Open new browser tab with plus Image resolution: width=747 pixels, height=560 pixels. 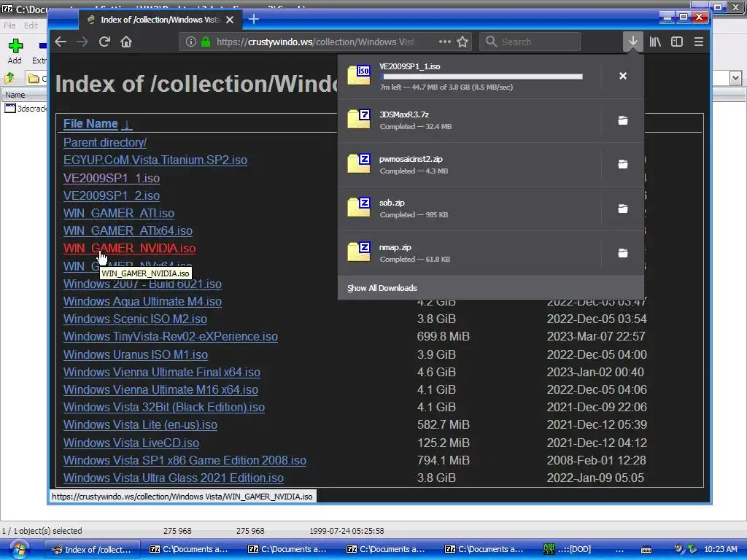click(x=254, y=20)
